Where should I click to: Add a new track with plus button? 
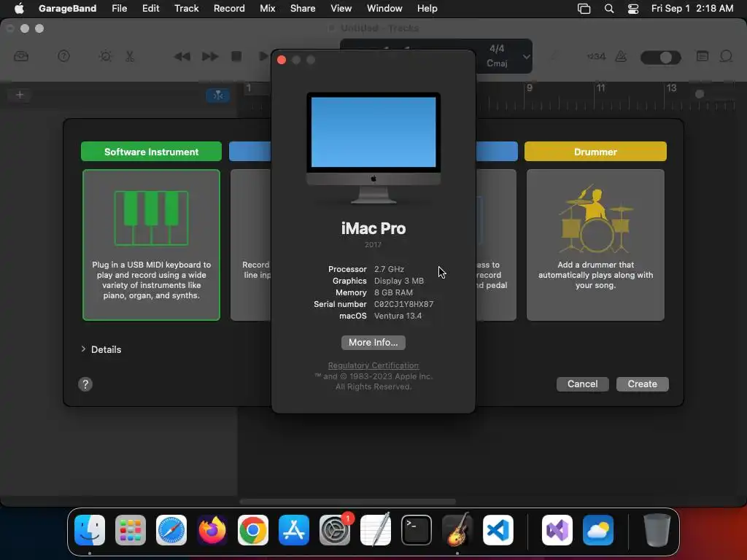(20, 95)
